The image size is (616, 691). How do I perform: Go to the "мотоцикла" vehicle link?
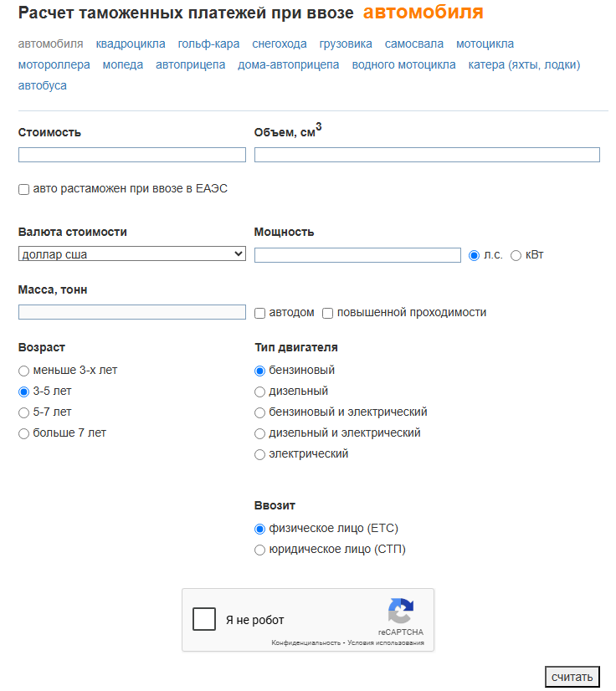click(485, 44)
